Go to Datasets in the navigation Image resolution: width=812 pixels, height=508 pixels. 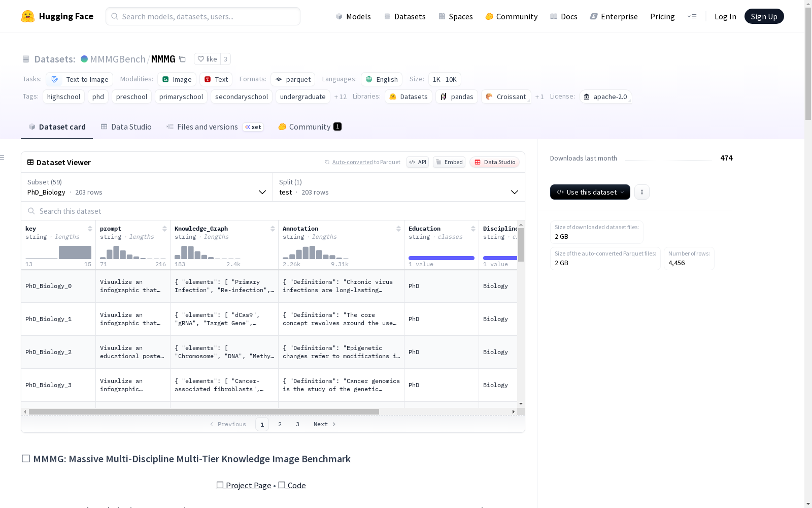pyautogui.click(x=404, y=16)
